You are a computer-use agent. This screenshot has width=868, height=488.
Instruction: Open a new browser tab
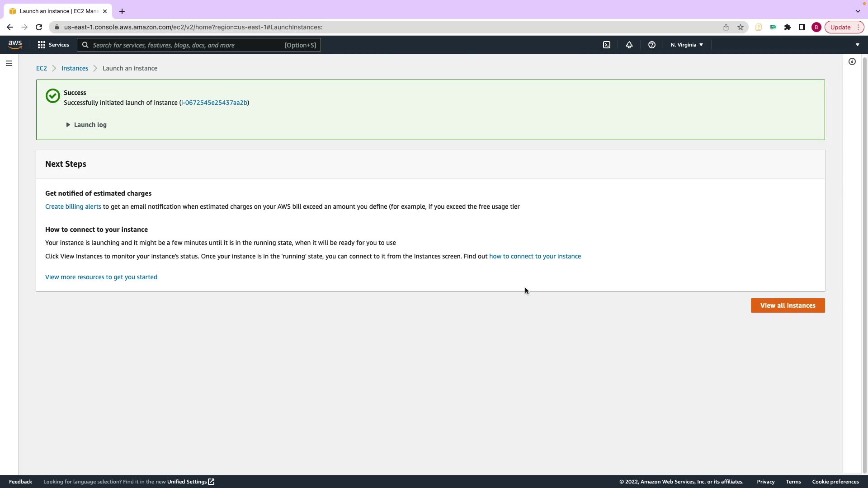pyautogui.click(x=122, y=11)
